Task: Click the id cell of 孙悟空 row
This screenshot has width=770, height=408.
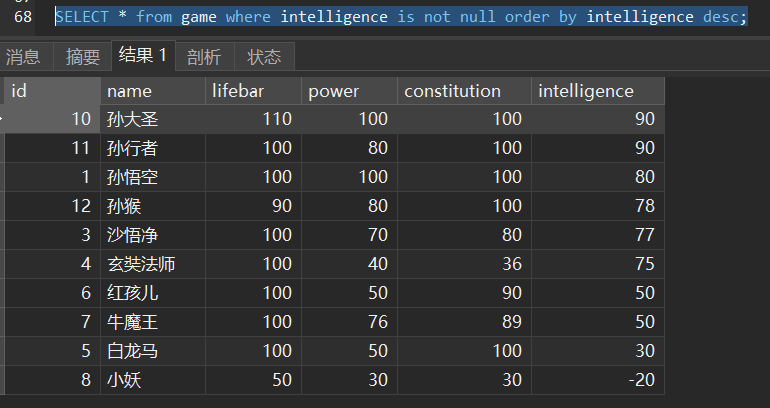Action: point(53,177)
